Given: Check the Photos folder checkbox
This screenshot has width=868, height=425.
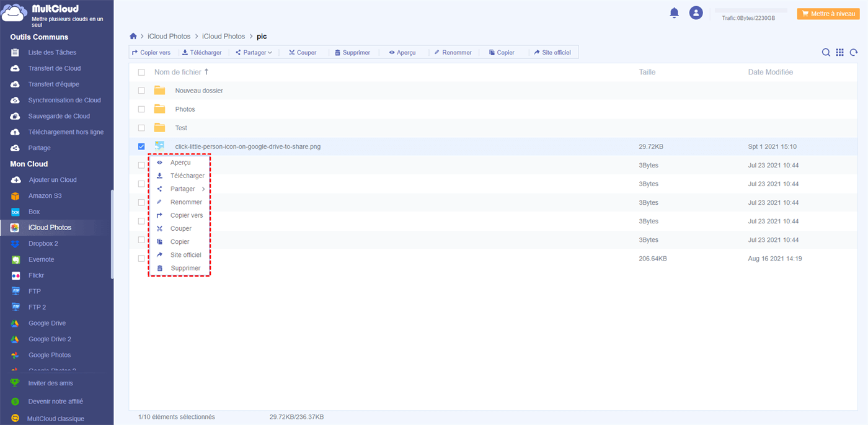Looking at the screenshot, I should pyautogui.click(x=141, y=109).
